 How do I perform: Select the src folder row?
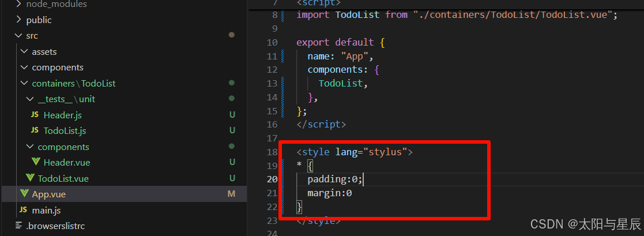124,36
